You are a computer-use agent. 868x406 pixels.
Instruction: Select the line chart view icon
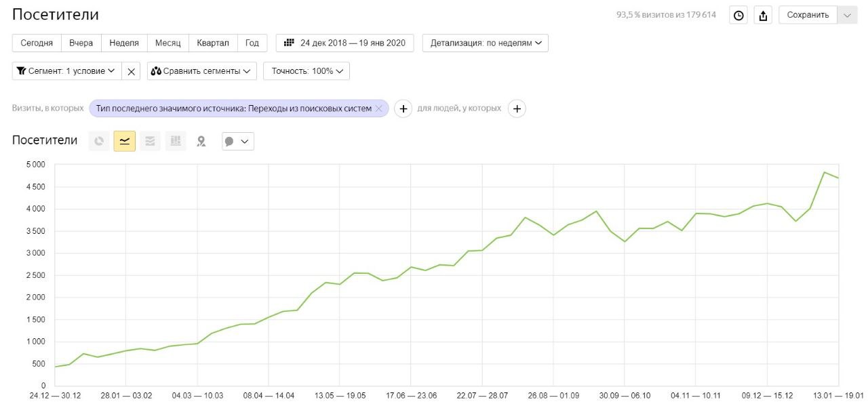click(125, 141)
